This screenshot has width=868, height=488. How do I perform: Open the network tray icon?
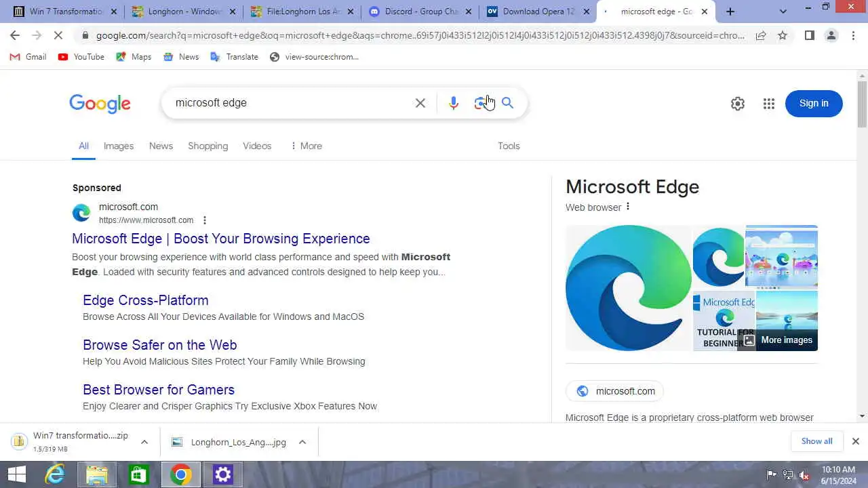[788, 475]
